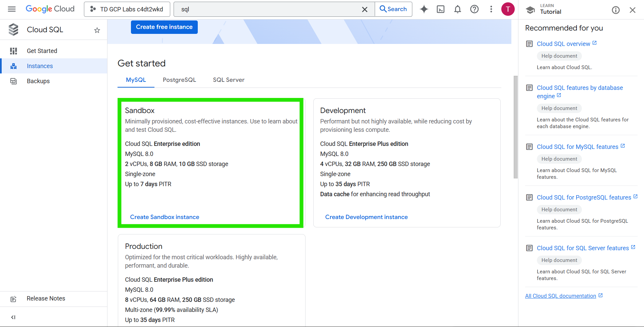This screenshot has height=327, width=644.
Task: Click document icon beside SQL Server features
Action: [x=530, y=248]
